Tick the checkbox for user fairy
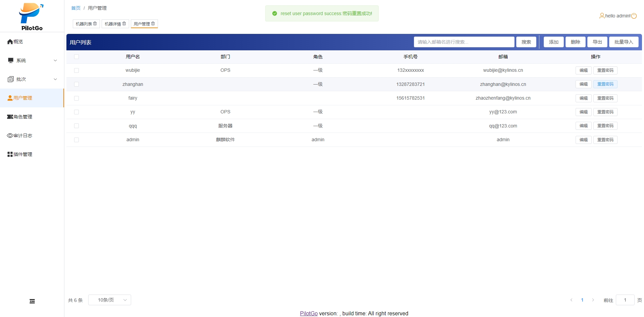 click(x=76, y=98)
